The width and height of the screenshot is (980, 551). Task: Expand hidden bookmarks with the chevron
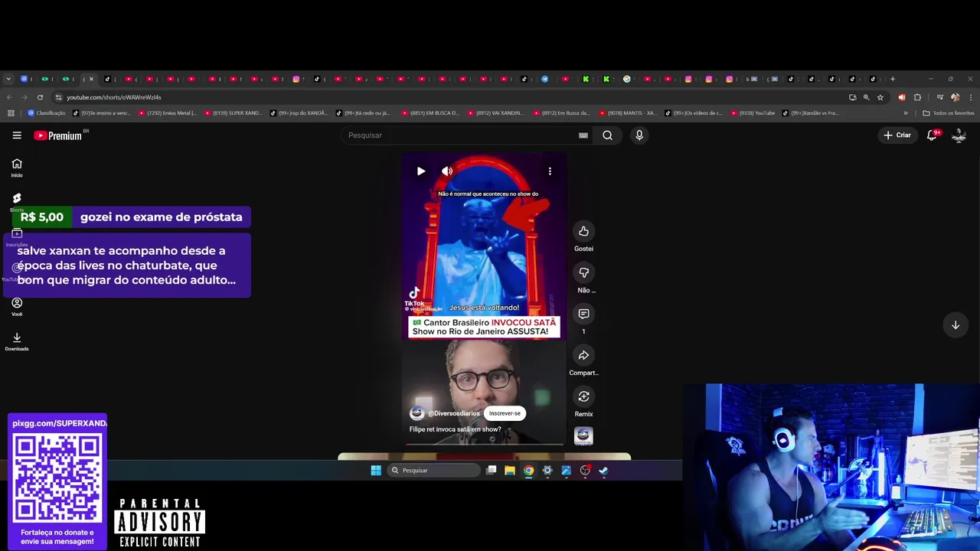click(x=906, y=113)
